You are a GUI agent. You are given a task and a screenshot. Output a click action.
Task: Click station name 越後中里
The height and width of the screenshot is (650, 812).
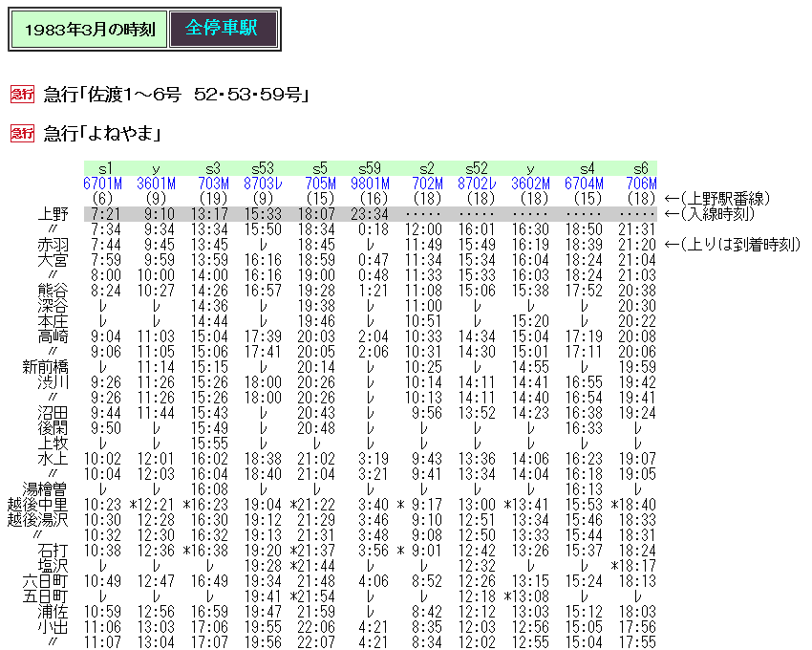tap(37, 505)
